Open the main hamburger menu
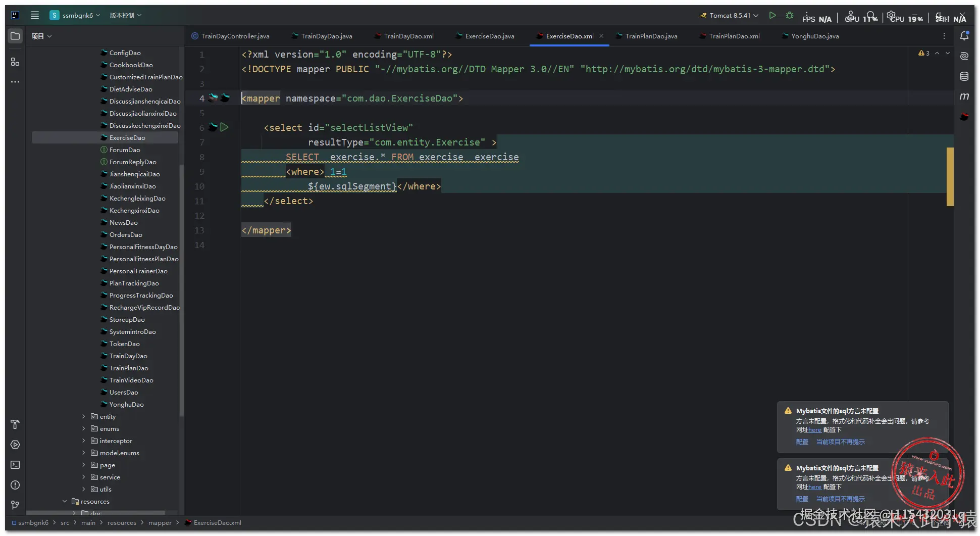980x536 pixels. click(x=35, y=16)
